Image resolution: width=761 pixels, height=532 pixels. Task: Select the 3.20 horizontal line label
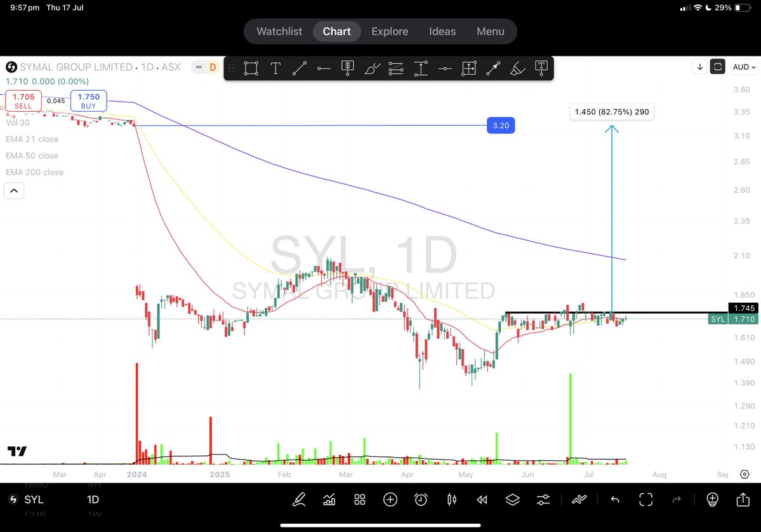[501, 126]
